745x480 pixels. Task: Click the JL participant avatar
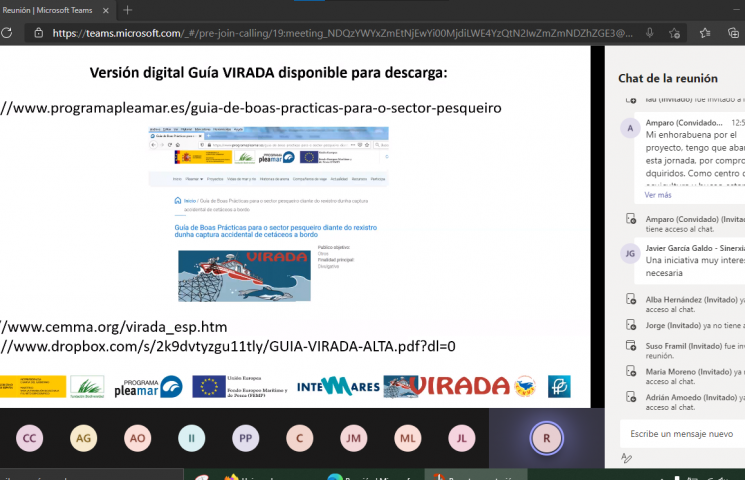coord(462,438)
